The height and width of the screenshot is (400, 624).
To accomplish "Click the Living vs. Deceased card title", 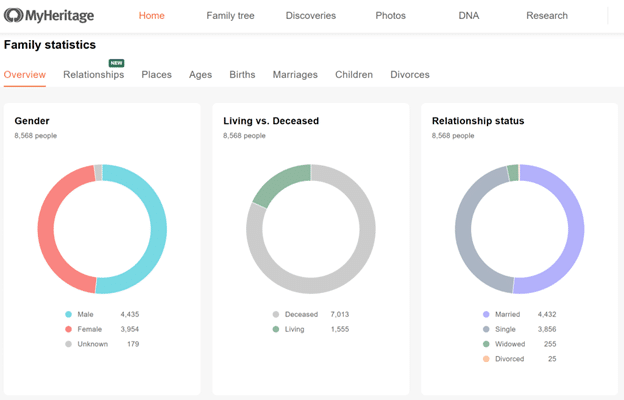I will pos(271,121).
